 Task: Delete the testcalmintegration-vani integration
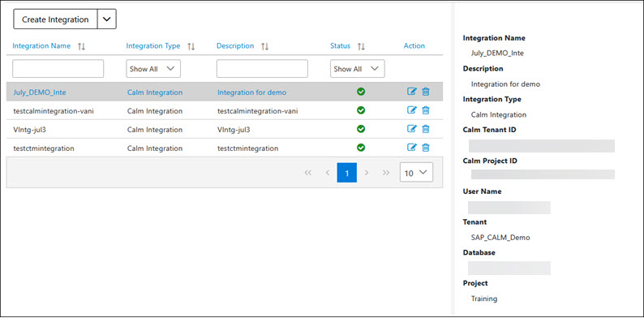click(x=426, y=110)
